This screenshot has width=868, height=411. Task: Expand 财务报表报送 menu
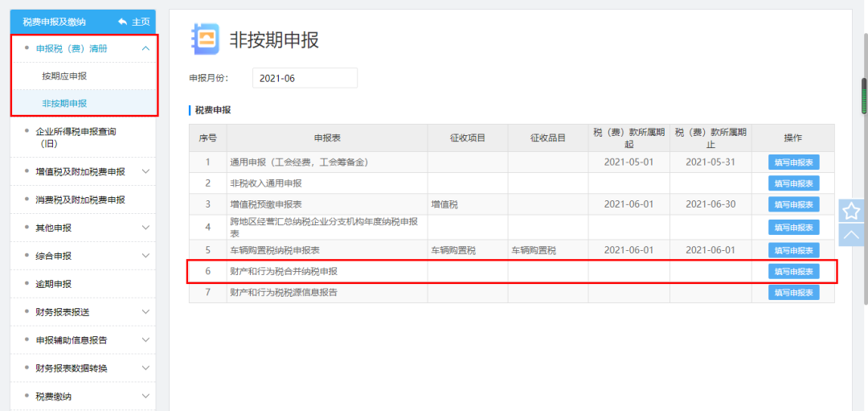[145, 312]
